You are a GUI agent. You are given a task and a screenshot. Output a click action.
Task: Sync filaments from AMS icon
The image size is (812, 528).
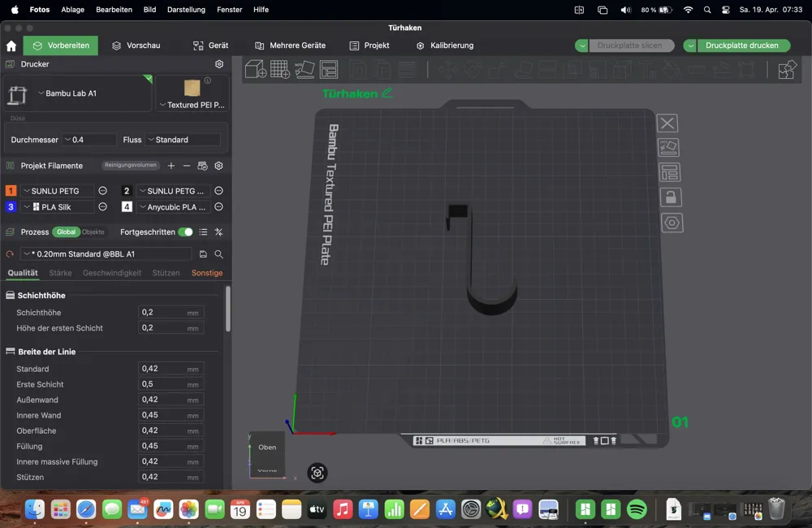pos(202,166)
